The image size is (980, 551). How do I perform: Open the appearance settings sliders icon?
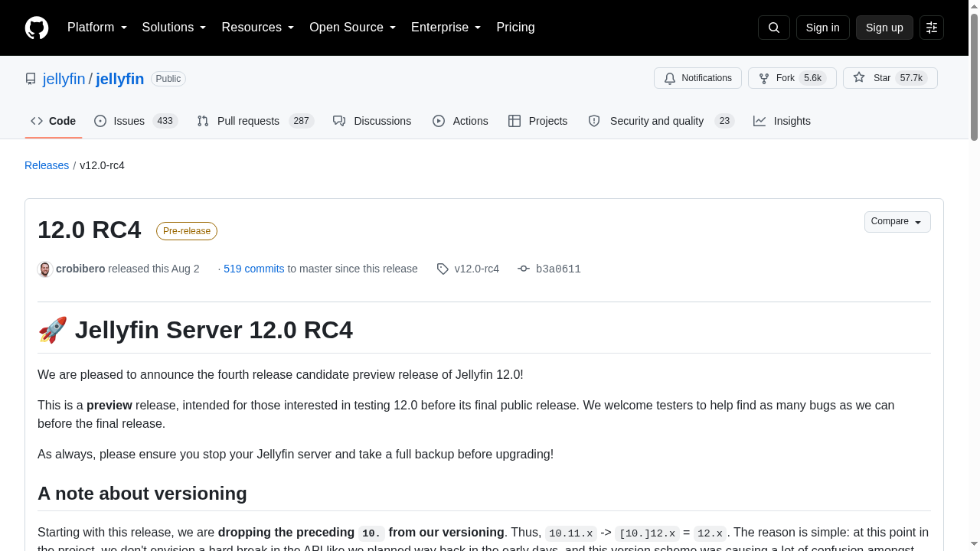click(932, 28)
